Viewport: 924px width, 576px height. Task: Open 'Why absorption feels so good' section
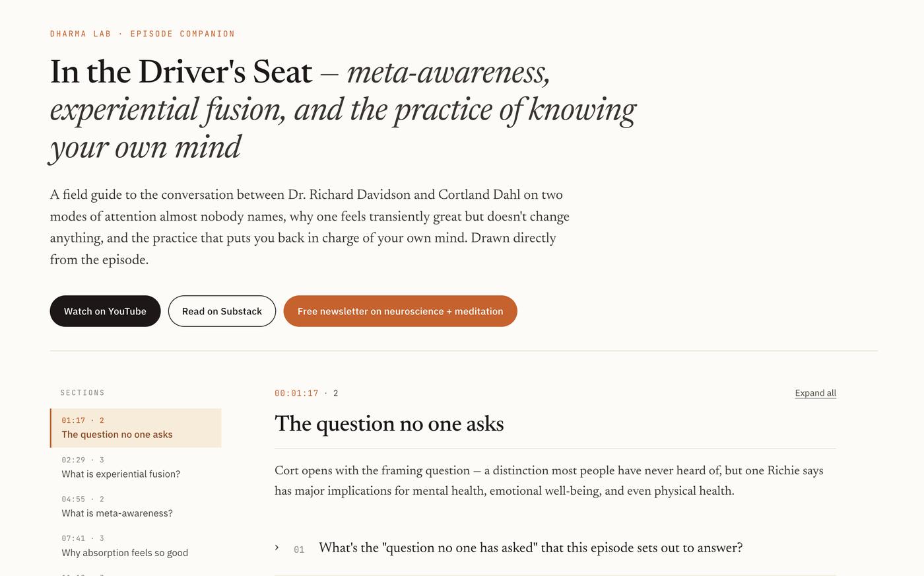point(136,546)
